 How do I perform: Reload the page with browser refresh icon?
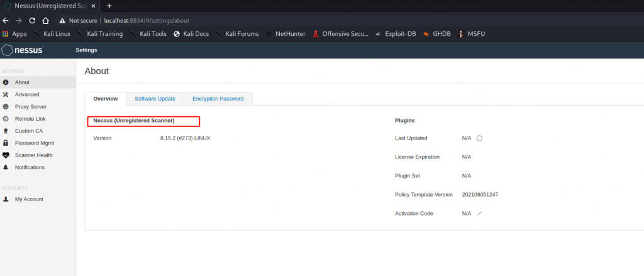[32, 21]
